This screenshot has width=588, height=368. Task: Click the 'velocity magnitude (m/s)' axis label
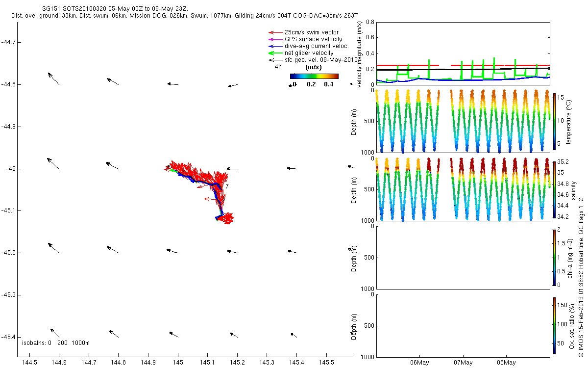coord(360,54)
